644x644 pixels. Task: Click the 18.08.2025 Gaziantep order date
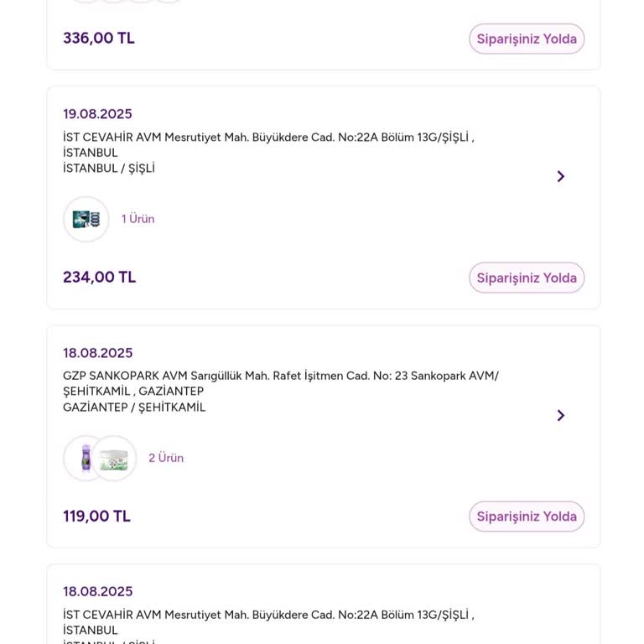[x=97, y=353]
